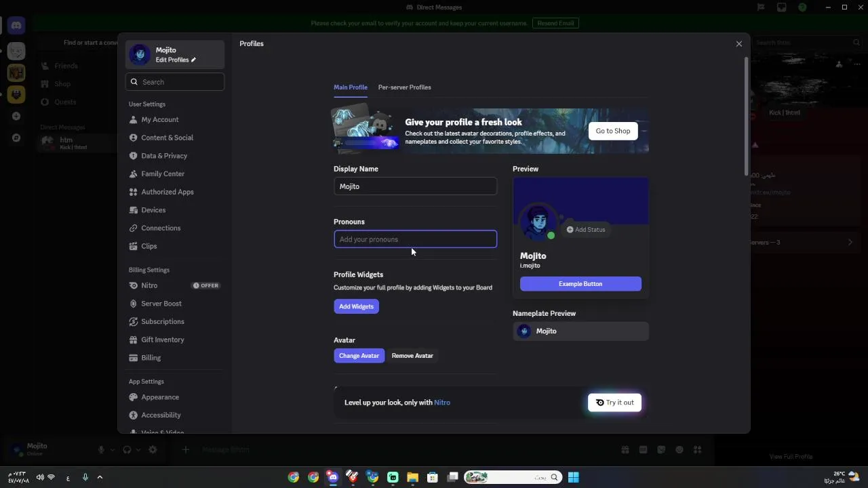The height and width of the screenshot is (488, 868).
Task: Close settings with the X icon
Action: tap(739, 43)
